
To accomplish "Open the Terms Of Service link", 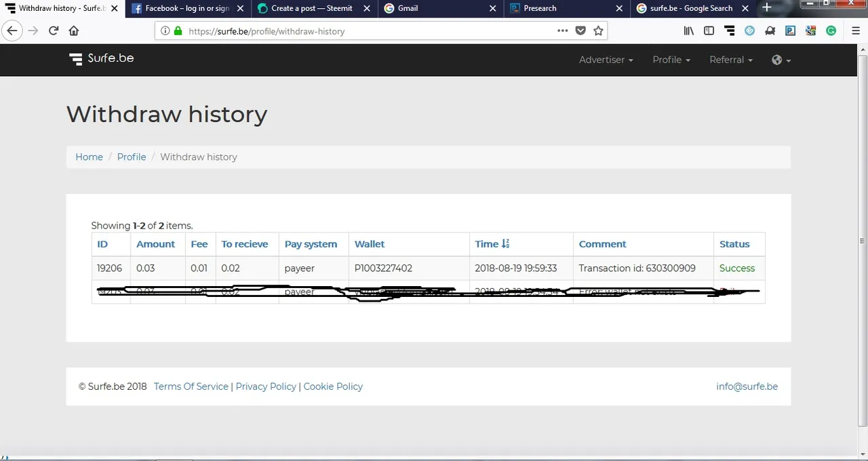I will pyautogui.click(x=191, y=386).
